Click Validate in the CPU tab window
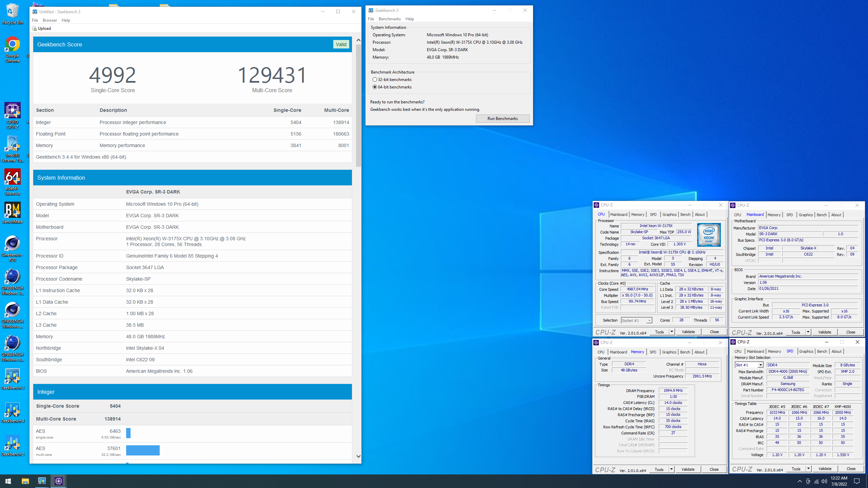This screenshot has height=488, width=868. coord(688,332)
